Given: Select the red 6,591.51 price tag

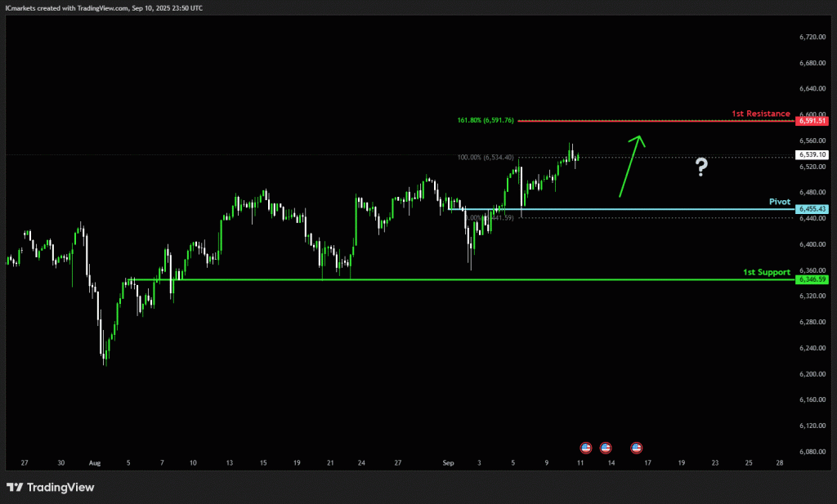Looking at the screenshot, I should click(812, 121).
